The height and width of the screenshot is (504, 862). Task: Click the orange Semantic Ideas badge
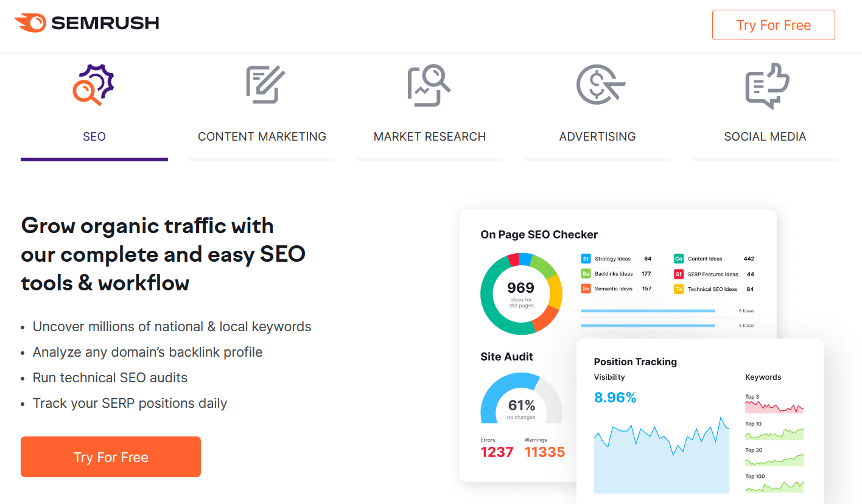(x=586, y=289)
